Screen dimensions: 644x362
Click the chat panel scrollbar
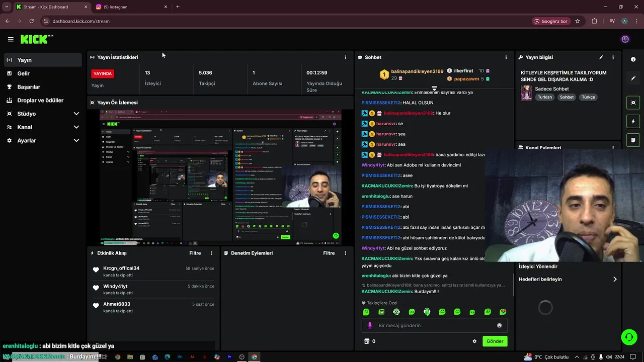pyautogui.click(x=513, y=285)
